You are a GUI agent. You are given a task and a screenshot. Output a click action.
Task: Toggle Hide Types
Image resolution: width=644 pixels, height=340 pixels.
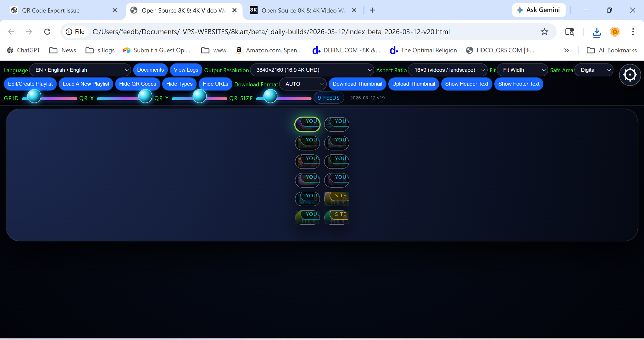pos(179,84)
